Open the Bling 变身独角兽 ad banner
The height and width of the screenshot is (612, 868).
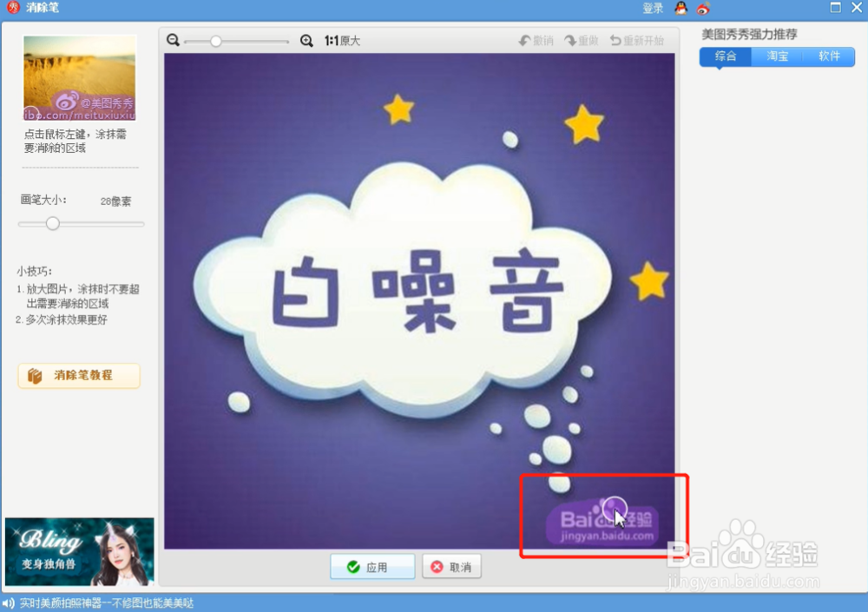coord(80,551)
